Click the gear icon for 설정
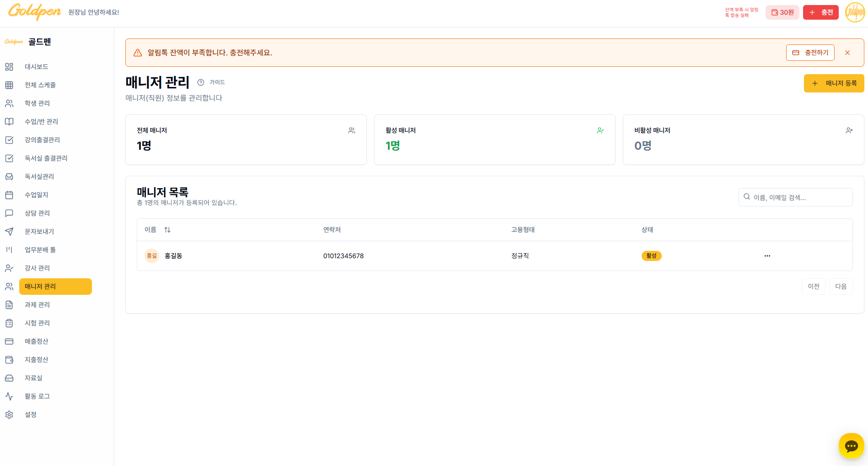This screenshot has height=466, width=868. point(9,415)
